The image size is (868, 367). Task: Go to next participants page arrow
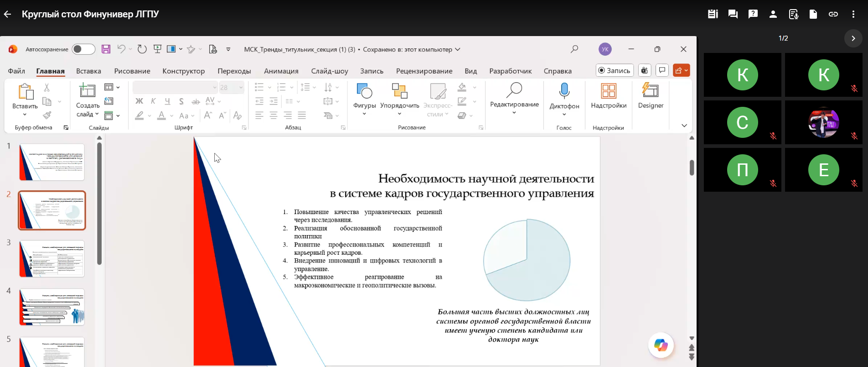pyautogui.click(x=853, y=38)
